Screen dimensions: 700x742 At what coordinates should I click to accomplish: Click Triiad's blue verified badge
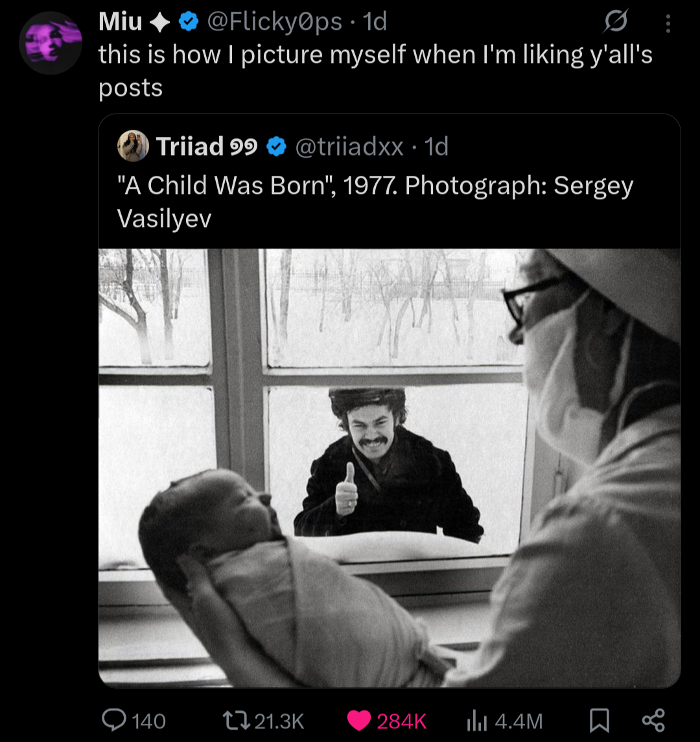pyautogui.click(x=277, y=147)
